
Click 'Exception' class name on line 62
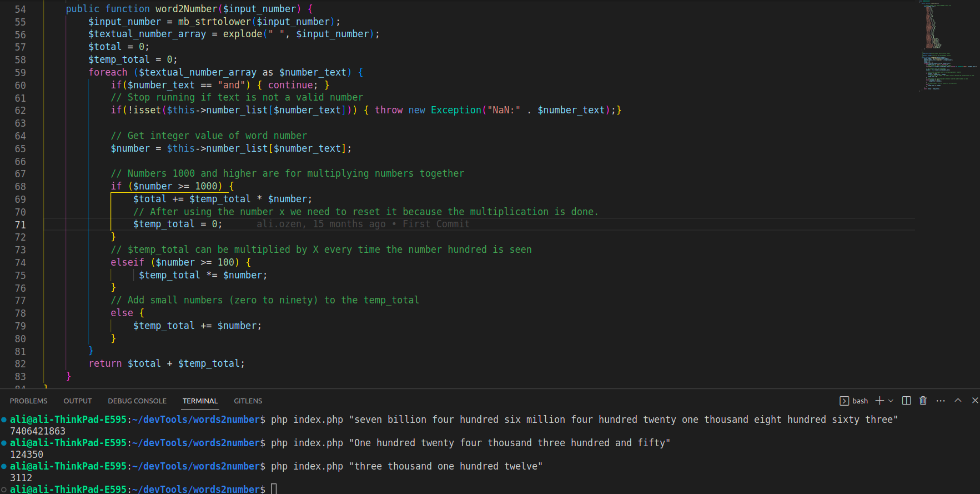pyautogui.click(x=456, y=110)
